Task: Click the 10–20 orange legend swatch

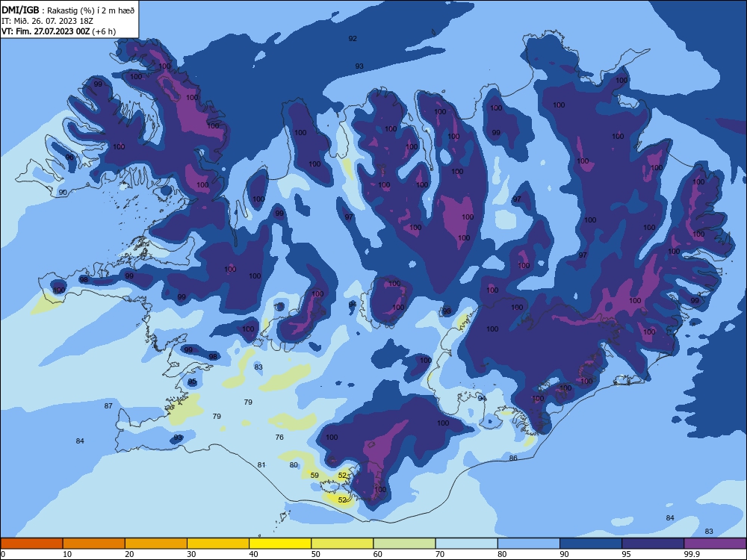Action: tap(94, 544)
